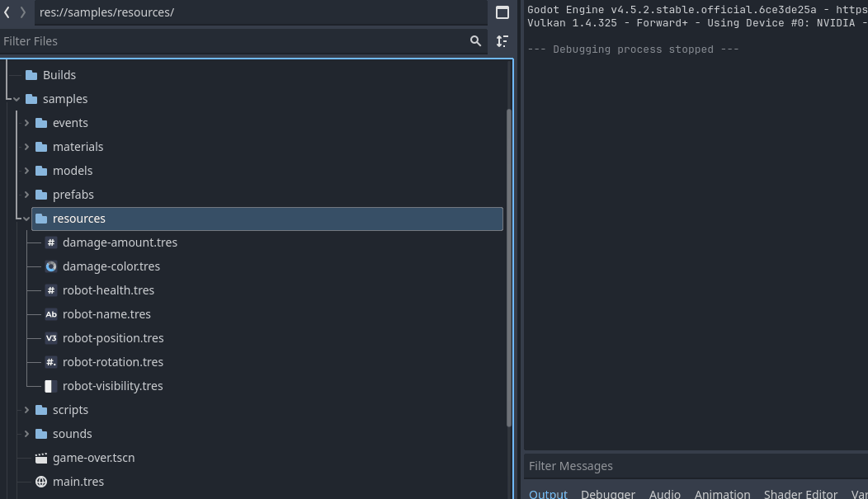This screenshot has height=499, width=868.
Task: Switch to the Output tab
Action: point(548,493)
